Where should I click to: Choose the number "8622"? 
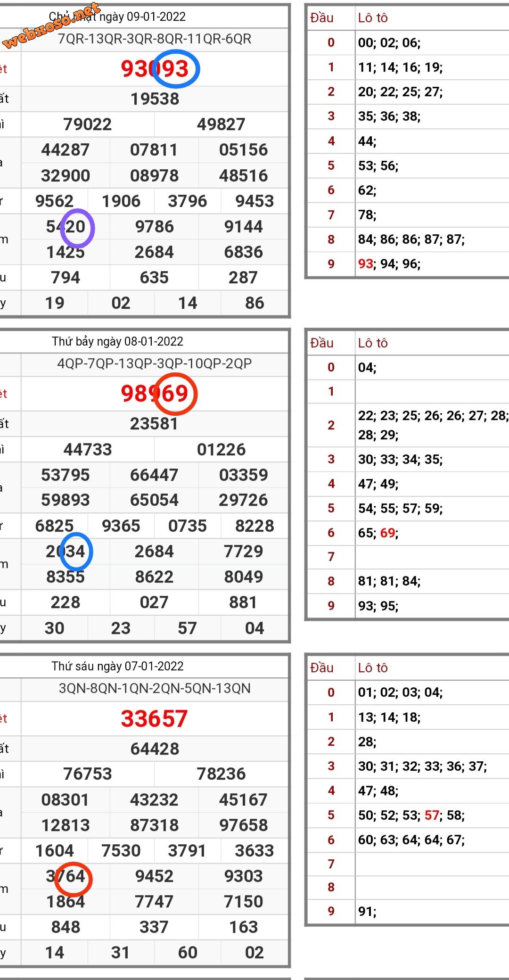pyautogui.click(x=154, y=577)
